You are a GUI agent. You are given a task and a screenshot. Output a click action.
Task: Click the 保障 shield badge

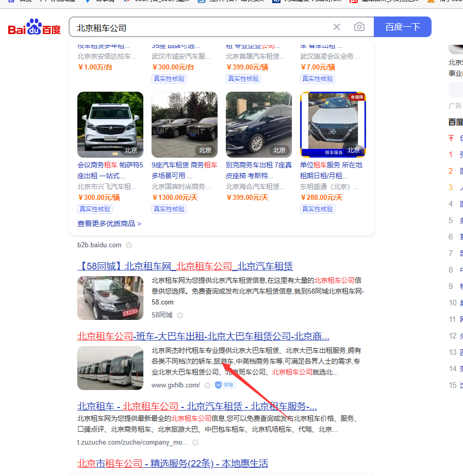pyautogui.click(x=225, y=385)
